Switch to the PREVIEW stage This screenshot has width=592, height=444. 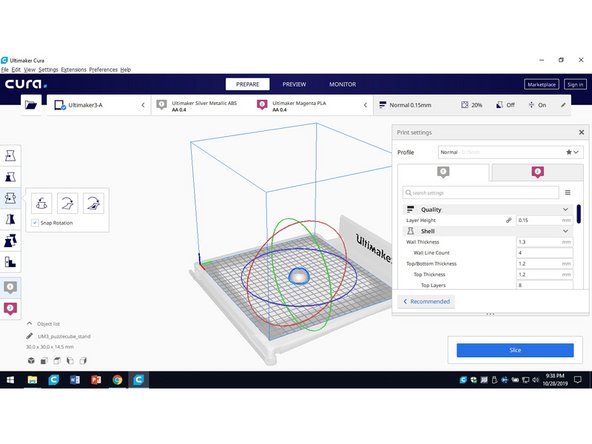(294, 84)
